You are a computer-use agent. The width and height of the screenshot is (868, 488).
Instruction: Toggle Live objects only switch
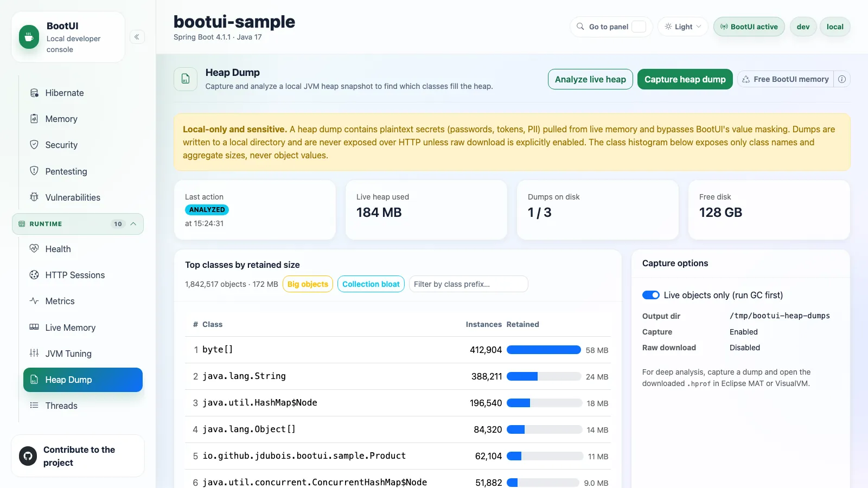[x=651, y=295]
